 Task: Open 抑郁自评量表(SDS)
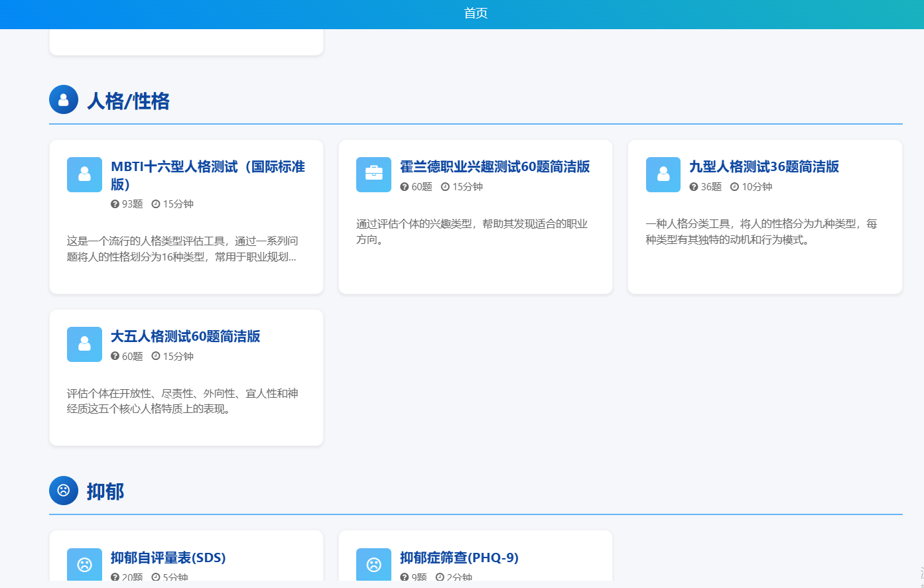168,558
